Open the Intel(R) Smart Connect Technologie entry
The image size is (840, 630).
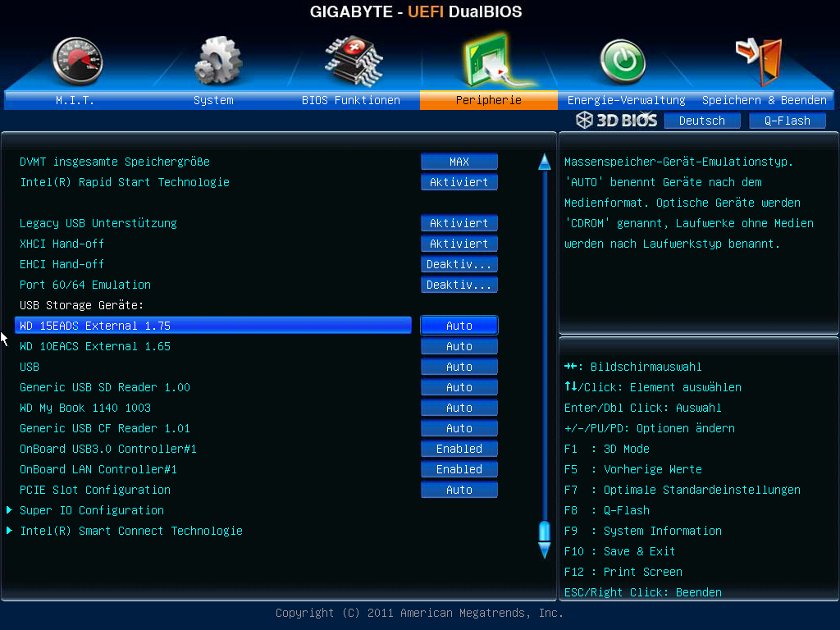(131, 531)
